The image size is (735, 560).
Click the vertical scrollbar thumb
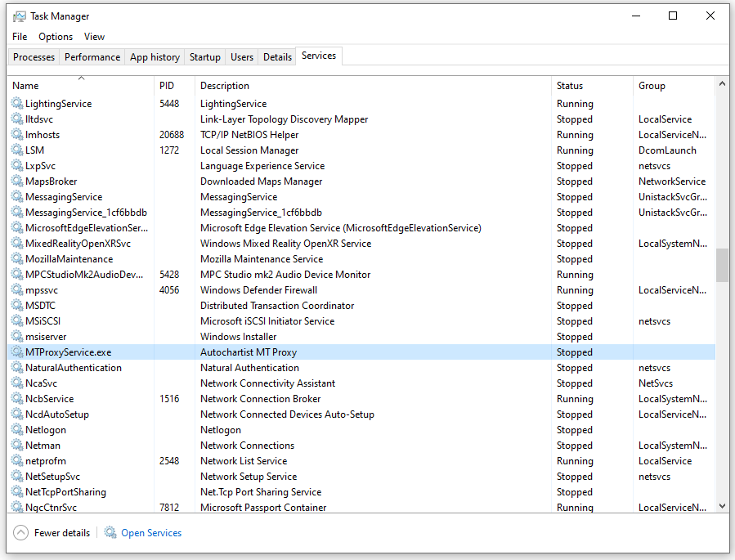(722, 265)
